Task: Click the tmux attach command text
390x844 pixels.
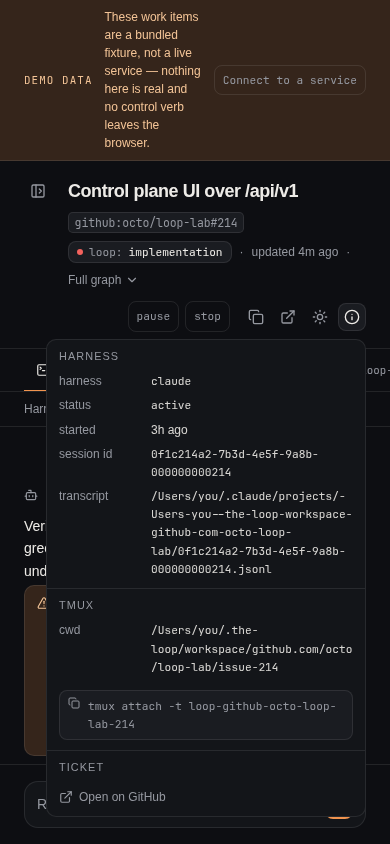Action: 212,715
